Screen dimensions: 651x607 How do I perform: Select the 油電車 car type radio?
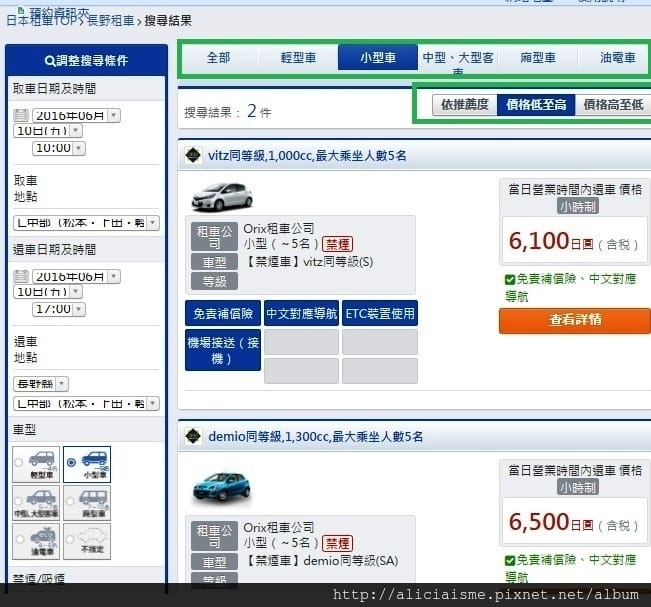click(x=20, y=539)
